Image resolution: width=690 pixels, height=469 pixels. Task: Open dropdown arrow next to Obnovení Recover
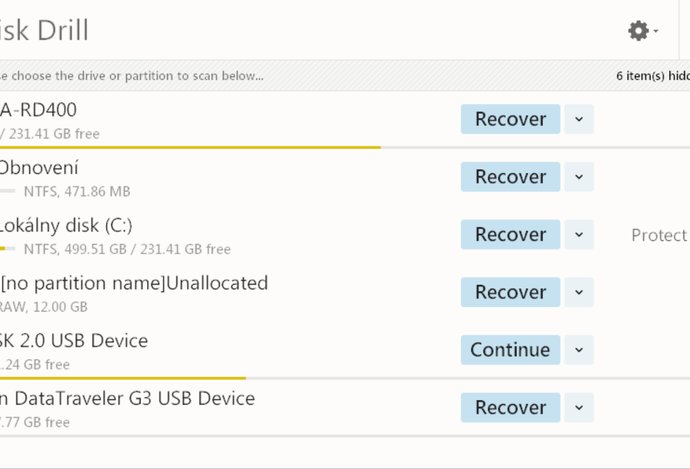pos(579,177)
